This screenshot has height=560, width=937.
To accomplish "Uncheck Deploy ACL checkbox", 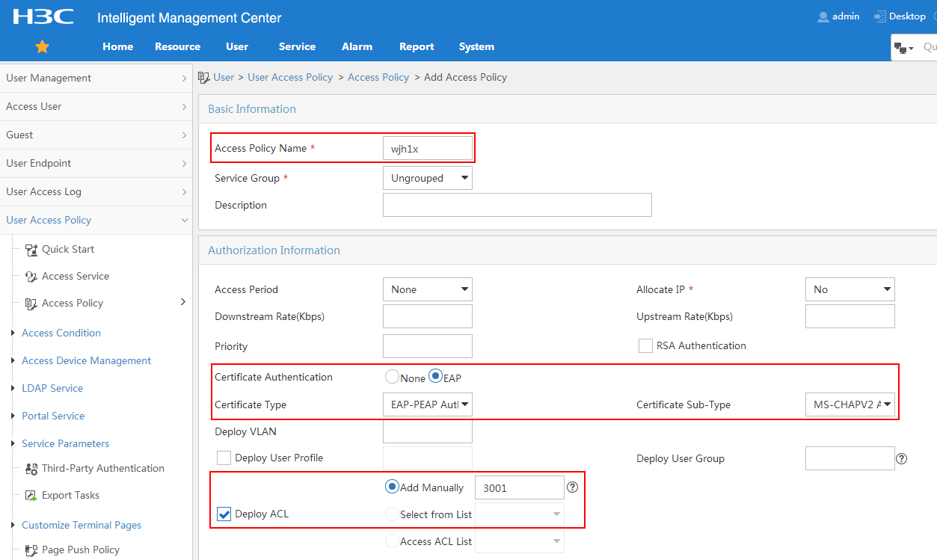I will [x=224, y=514].
